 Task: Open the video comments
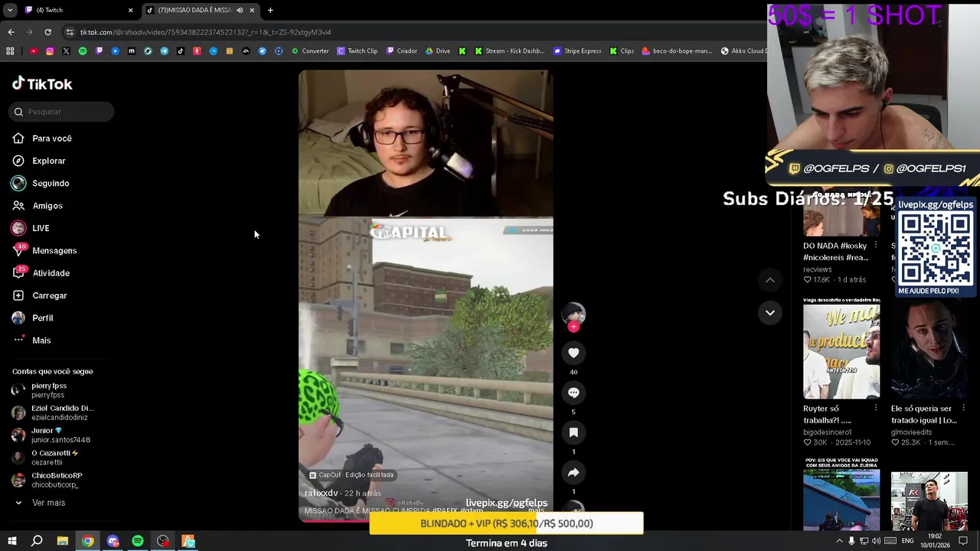coord(573,393)
